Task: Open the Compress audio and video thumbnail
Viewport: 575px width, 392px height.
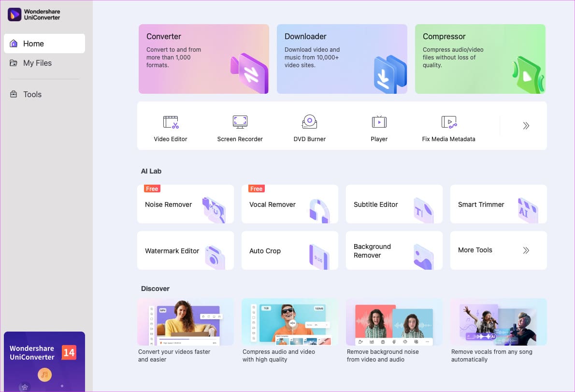Action: [x=290, y=322]
